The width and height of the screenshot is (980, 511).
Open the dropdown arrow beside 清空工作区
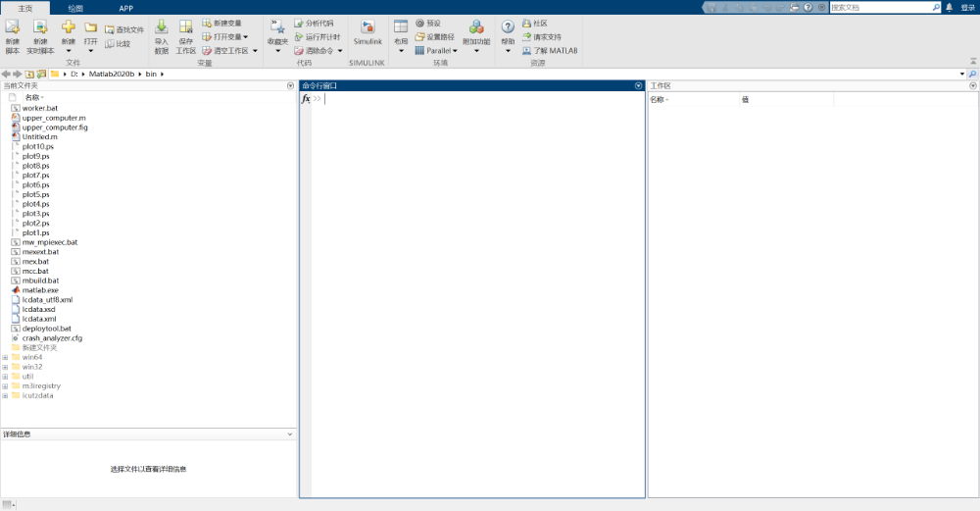tap(256, 51)
